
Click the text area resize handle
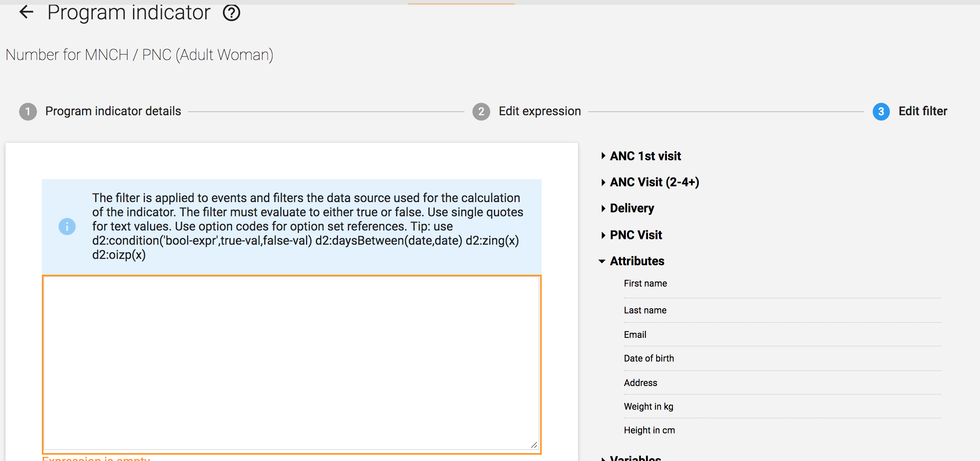pyautogui.click(x=534, y=445)
